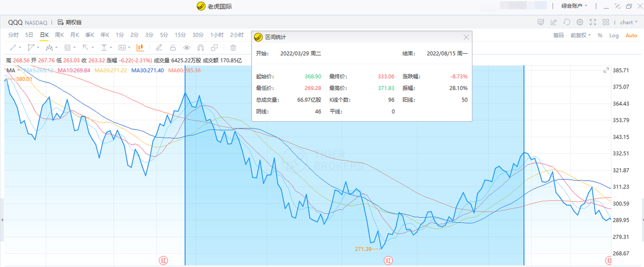
Task: Click the chart monitor icon in header
Action: click(541, 22)
